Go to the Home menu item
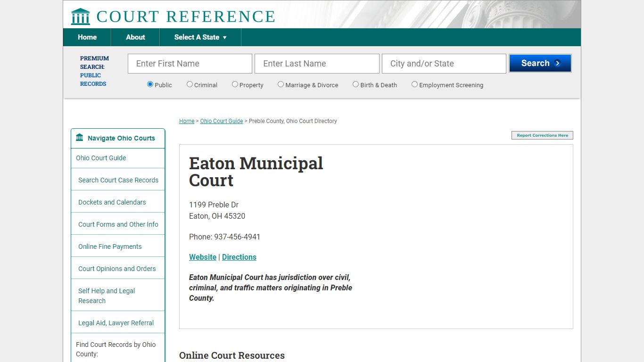644x362 pixels. click(87, 37)
